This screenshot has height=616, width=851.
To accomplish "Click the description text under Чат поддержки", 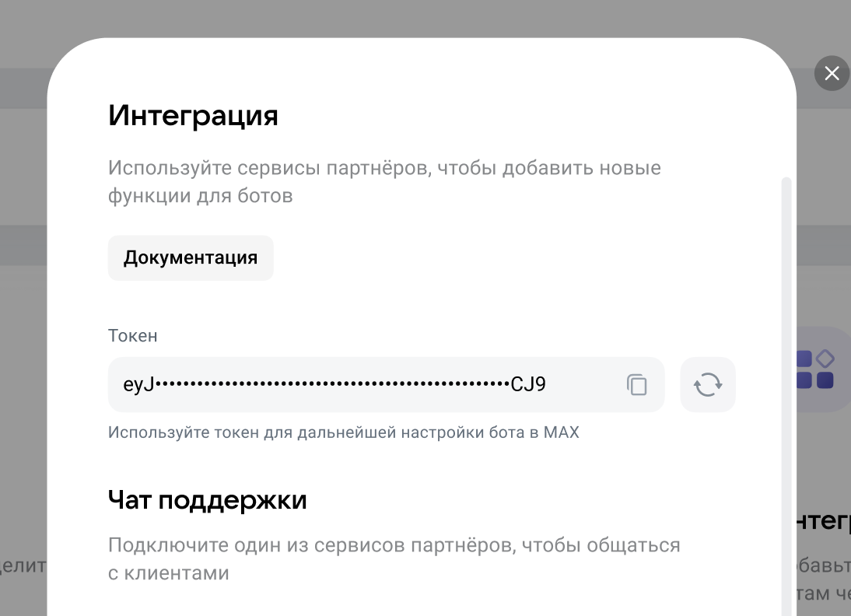I will [x=394, y=558].
